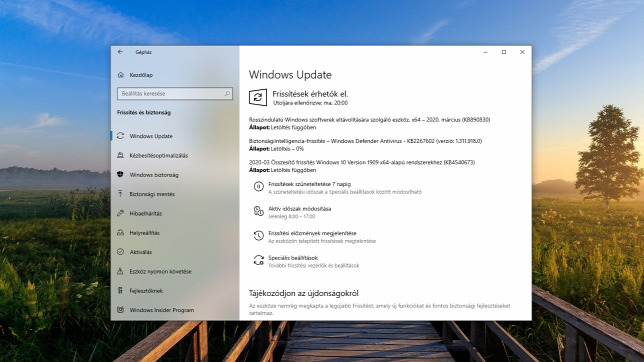644x362 pixels.
Task: Click the pause updates circle icon
Action: pos(258,187)
